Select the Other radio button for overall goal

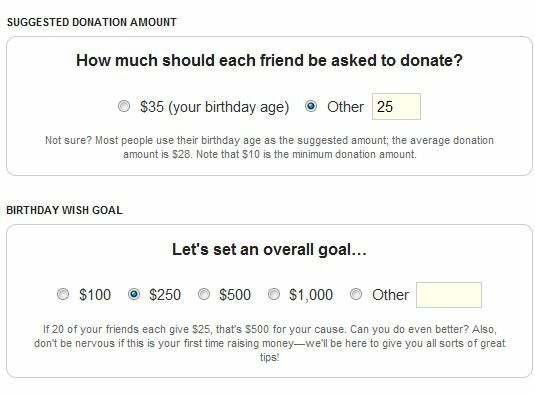(356, 294)
